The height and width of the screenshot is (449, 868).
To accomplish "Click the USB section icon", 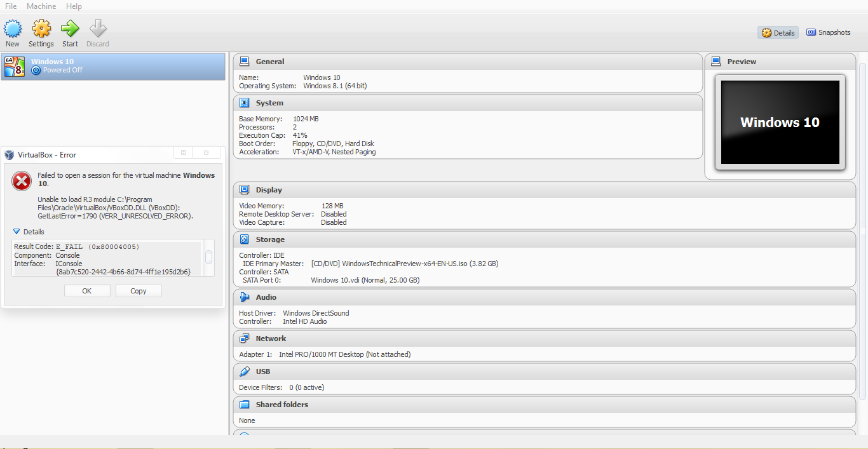I will (245, 371).
